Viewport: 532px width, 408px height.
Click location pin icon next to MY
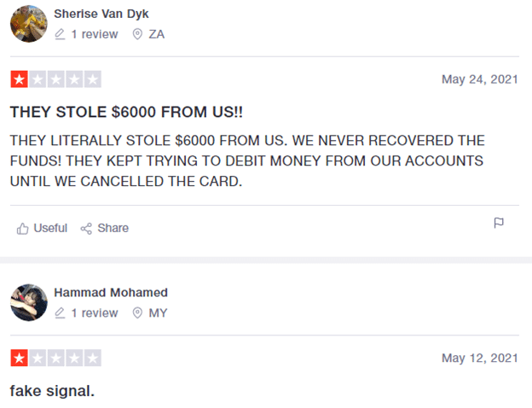point(137,313)
